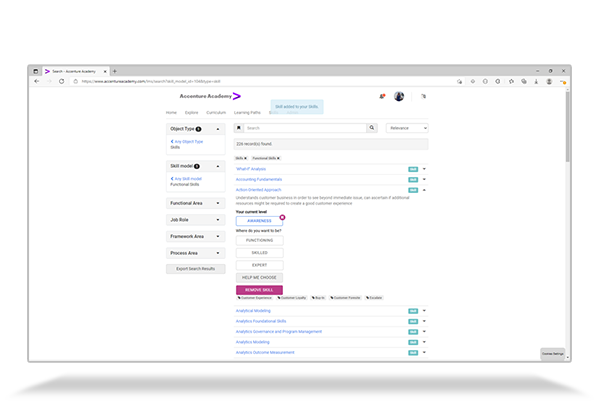Click the browser profile icon in the toolbar

point(549,81)
